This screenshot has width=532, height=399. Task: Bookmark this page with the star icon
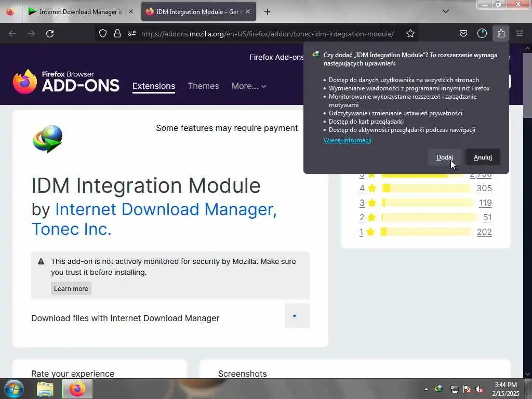tap(410, 33)
